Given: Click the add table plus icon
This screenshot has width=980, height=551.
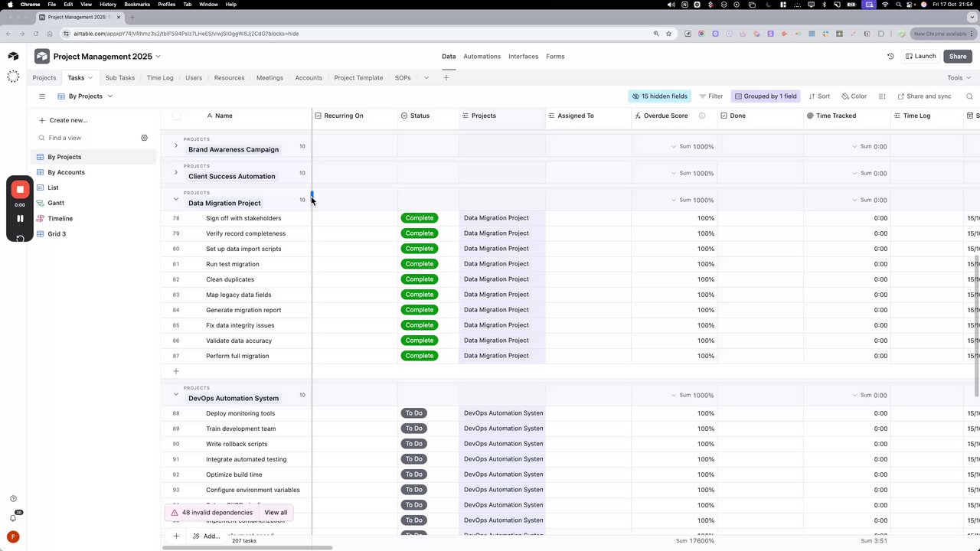Looking at the screenshot, I should coord(446,77).
